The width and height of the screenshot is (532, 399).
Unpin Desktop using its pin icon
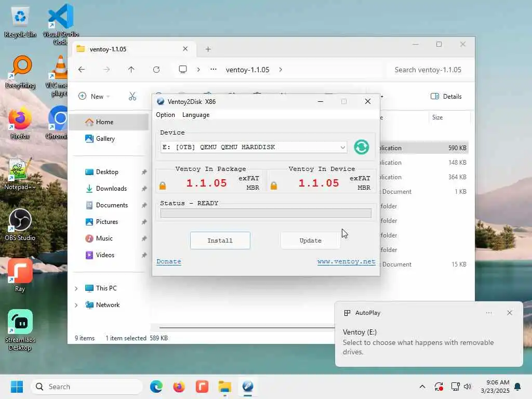(144, 172)
